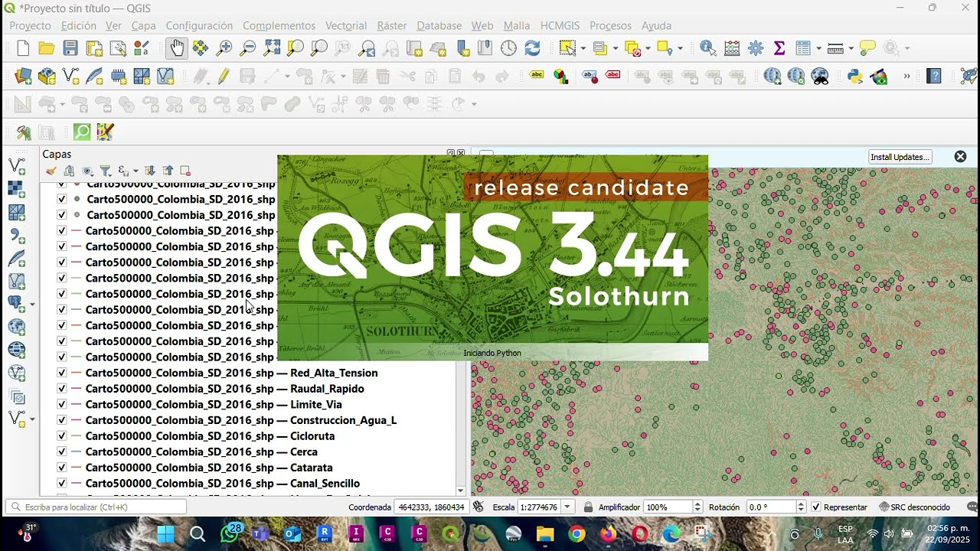Open layer styling brush icon in Capas

coord(51,171)
